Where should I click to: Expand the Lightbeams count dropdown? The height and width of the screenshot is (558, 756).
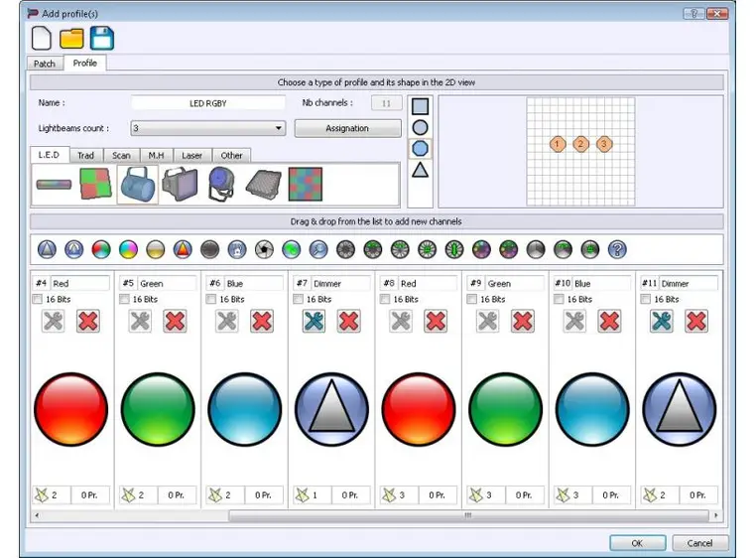(x=278, y=128)
